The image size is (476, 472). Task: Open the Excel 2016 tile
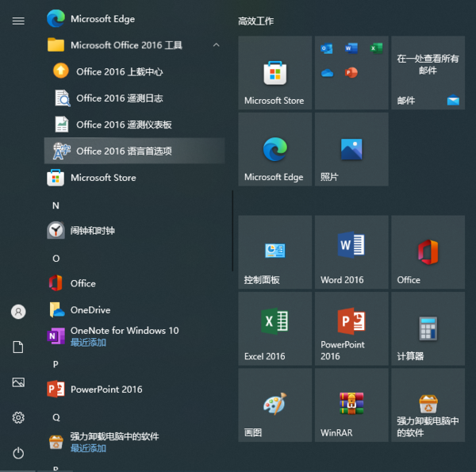(275, 328)
